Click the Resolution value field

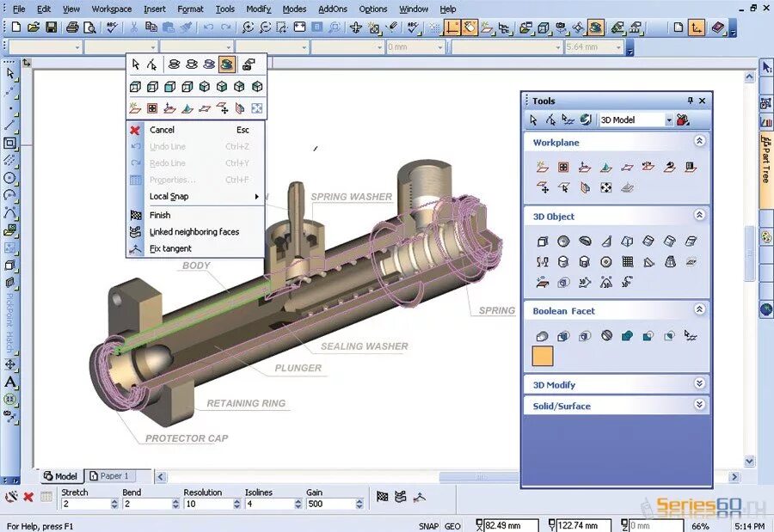[208, 504]
